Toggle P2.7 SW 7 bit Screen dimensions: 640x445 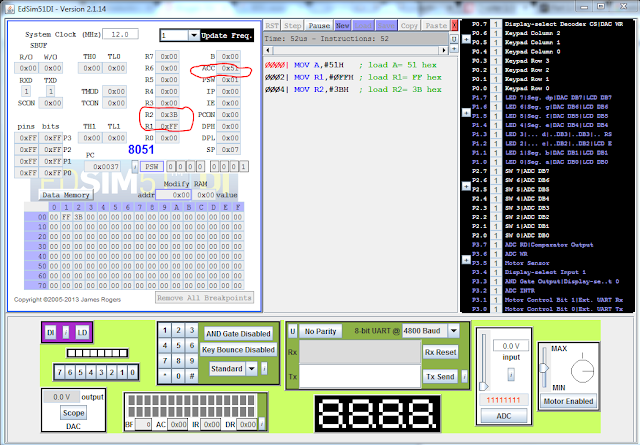click(496, 171)
